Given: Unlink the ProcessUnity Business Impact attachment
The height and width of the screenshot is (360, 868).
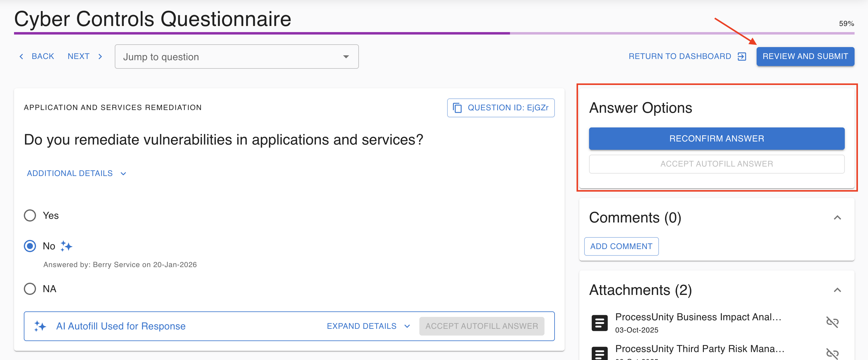Looking at the screenshot, I should (x=832, y=322).
